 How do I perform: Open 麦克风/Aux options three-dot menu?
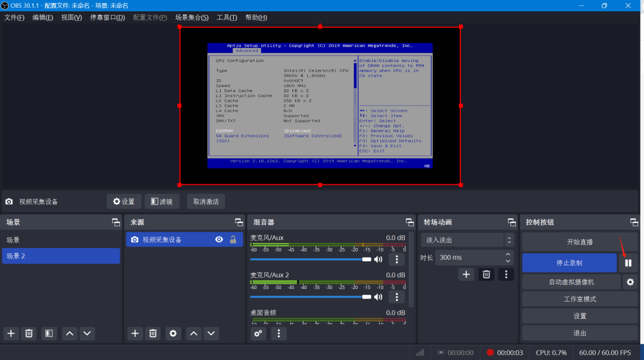tap(397, 259)
